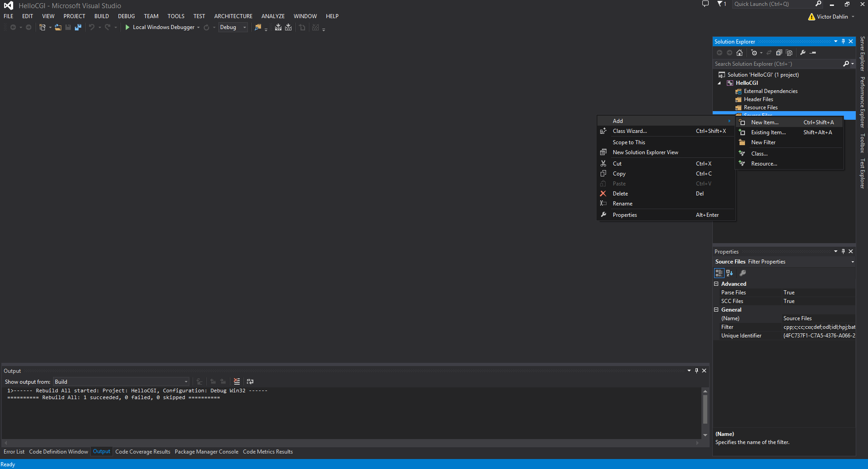Click the New Project toolbar icon
868x469 pixels.
tap(42, 27)
